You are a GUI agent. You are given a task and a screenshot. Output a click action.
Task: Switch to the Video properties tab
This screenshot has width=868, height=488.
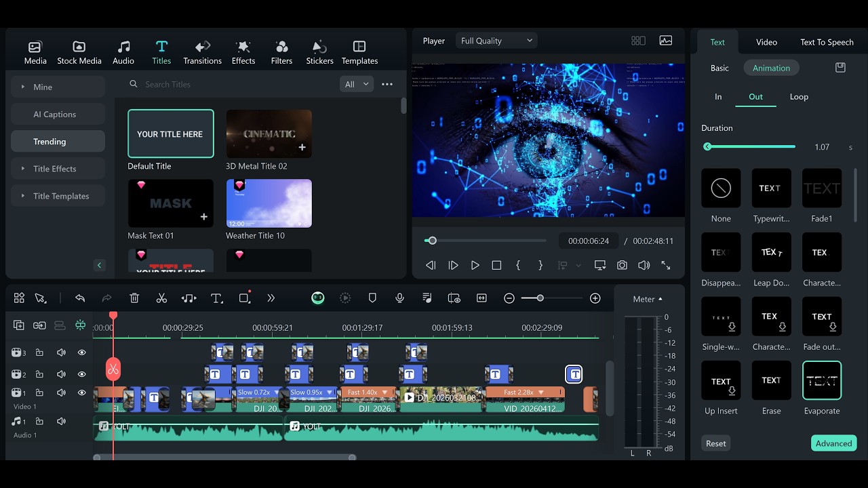[766, 42]
